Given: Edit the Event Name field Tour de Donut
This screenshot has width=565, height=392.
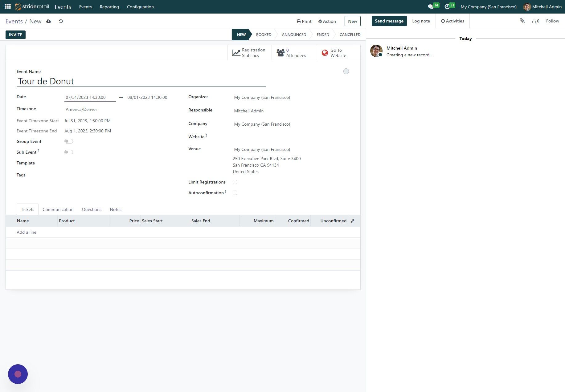Looking at the screenshot, I should coord(141,81).
